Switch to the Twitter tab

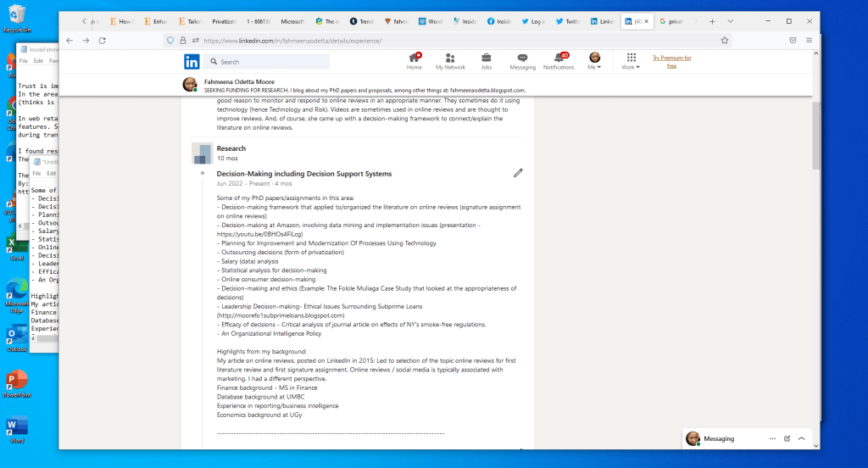click(x=570, y=20)
